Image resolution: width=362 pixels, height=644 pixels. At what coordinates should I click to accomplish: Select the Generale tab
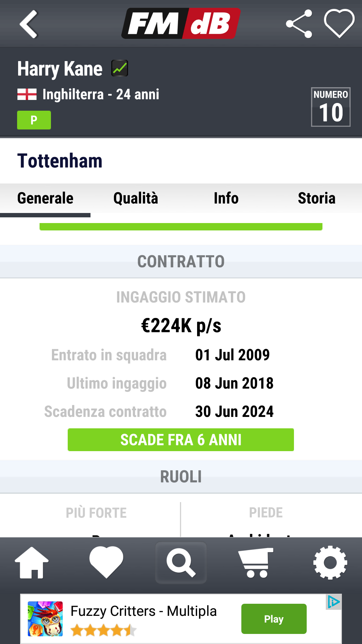tap(45, 198)
